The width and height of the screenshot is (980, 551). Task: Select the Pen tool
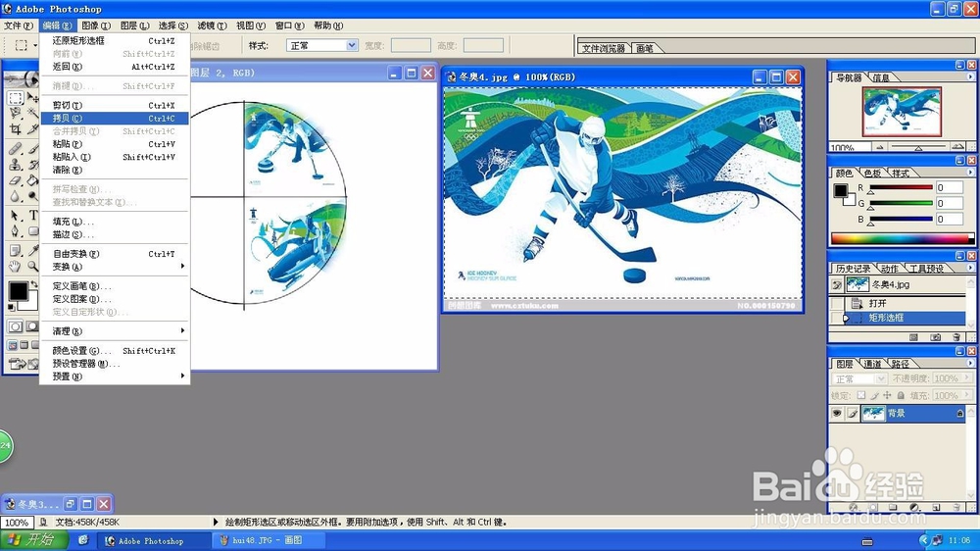click(x=16, y=231)
